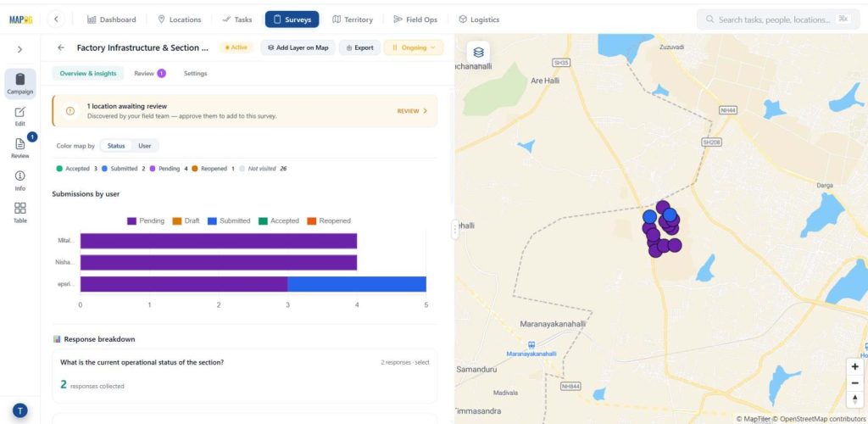This screenshot has height=424, width=868.
Task: Switch to the Overview & insights tab
Action: click(88, 73)
